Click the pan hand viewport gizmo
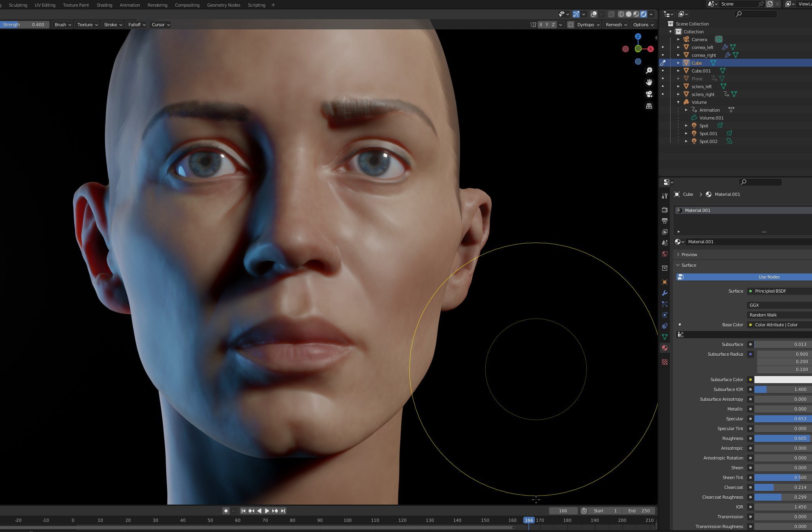 pyautogui.click(x=649, y=82)
